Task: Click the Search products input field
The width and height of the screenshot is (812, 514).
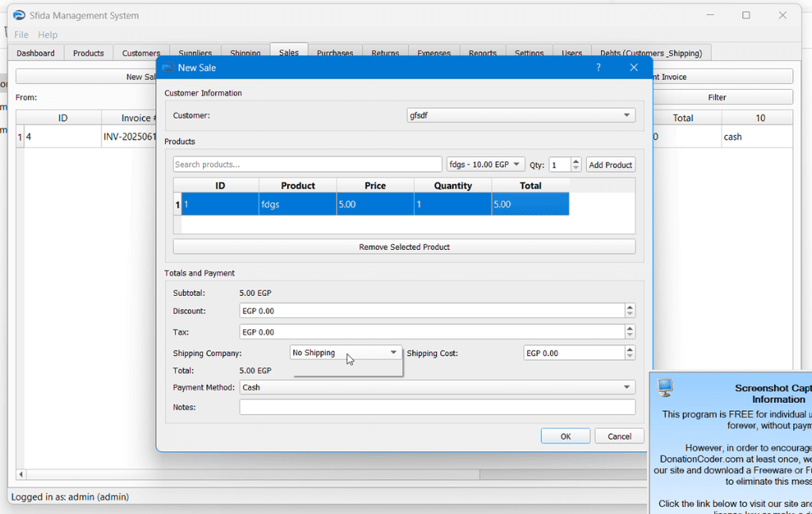Action: (307, 165)
